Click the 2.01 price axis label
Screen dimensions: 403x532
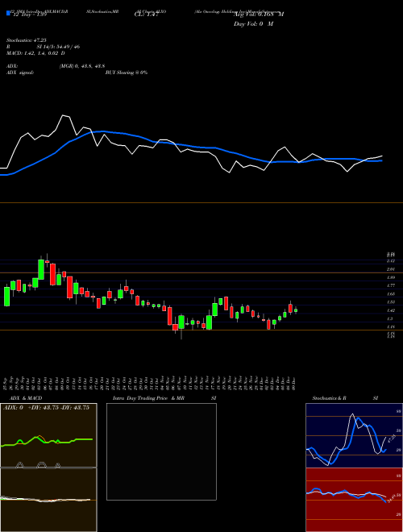(391, 269)
